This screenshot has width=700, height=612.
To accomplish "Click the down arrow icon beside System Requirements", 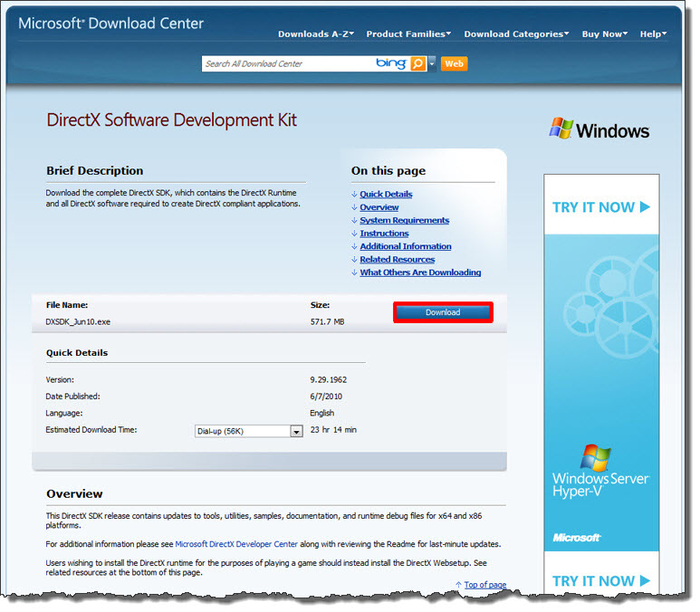I will click(354, 220).
